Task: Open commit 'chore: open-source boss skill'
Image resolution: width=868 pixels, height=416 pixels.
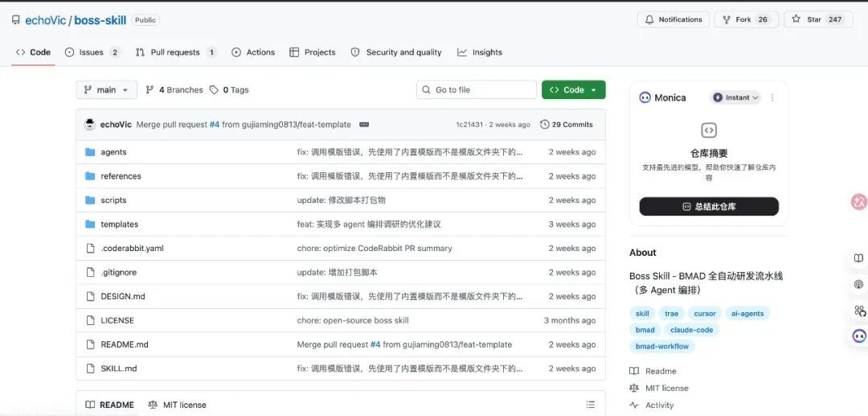Action: (x=353, y=320)
